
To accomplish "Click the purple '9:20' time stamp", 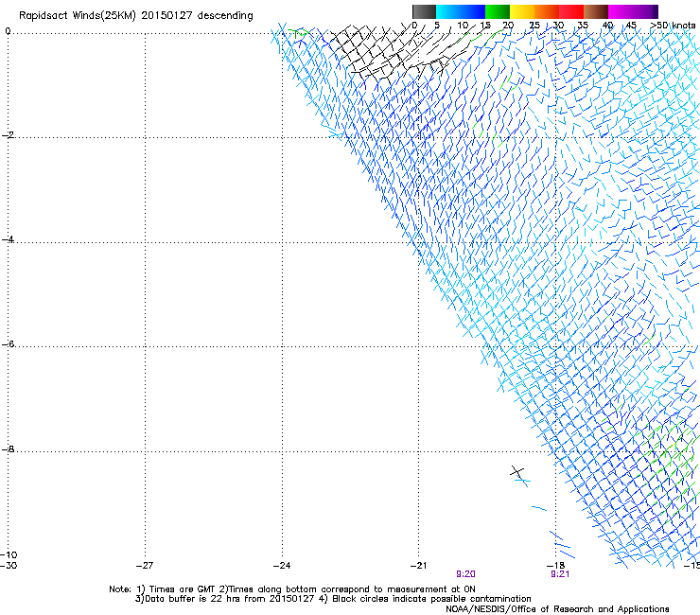I will click(465, 574).
